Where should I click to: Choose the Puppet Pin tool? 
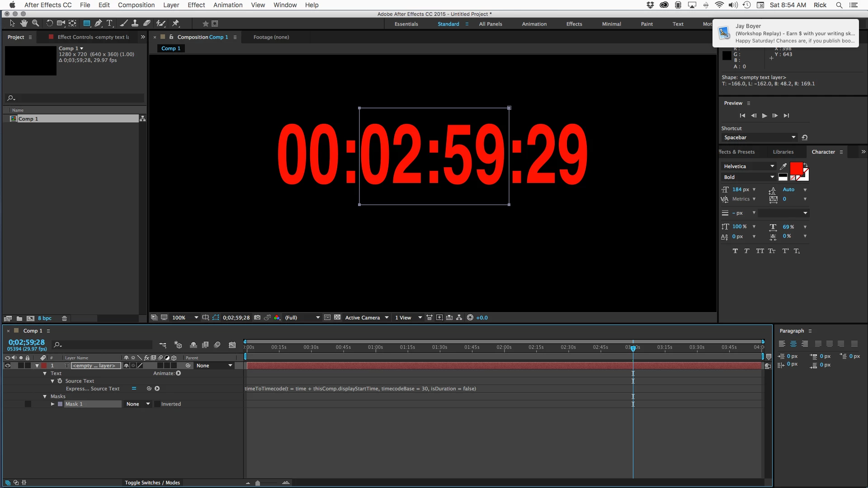[x=176, y=23]
